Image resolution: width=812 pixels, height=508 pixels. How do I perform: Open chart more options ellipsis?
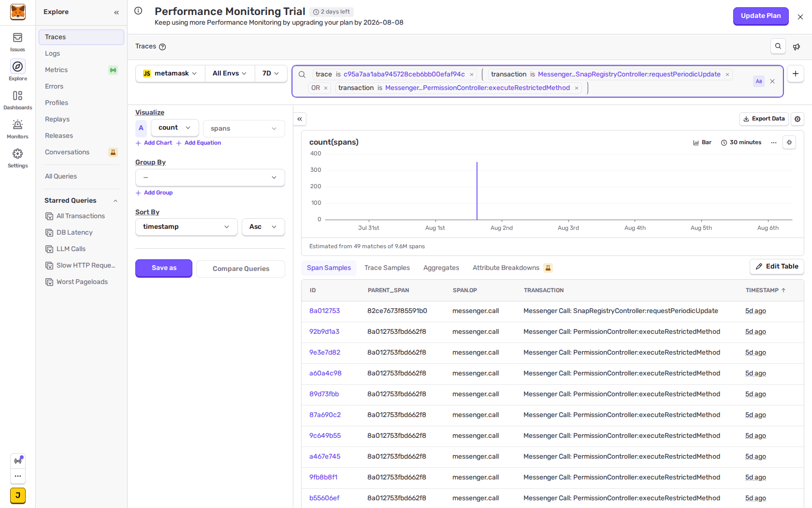pos(774,143)
